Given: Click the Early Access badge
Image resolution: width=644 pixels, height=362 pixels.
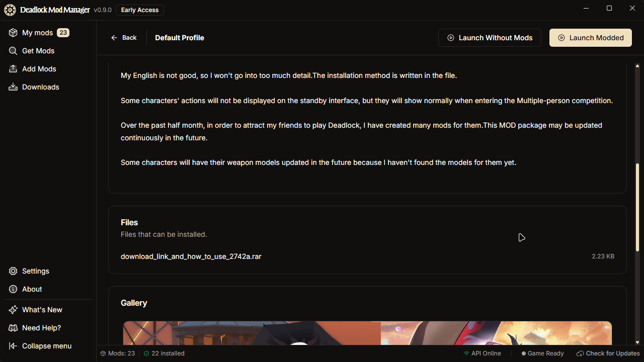Looking at the screenshot, I should pyautogui.click(x=140, y=10).
